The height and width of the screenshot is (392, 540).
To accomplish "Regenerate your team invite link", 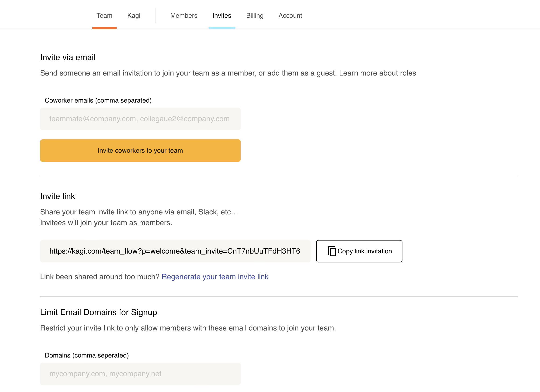I will [x=215, y=277].
